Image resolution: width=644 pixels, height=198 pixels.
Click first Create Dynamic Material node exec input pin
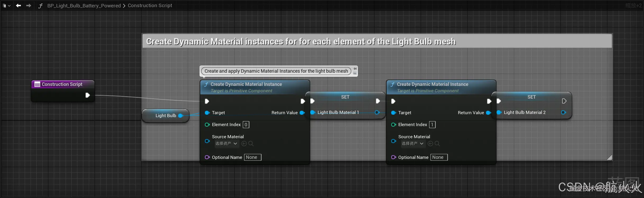pos(207,101)
